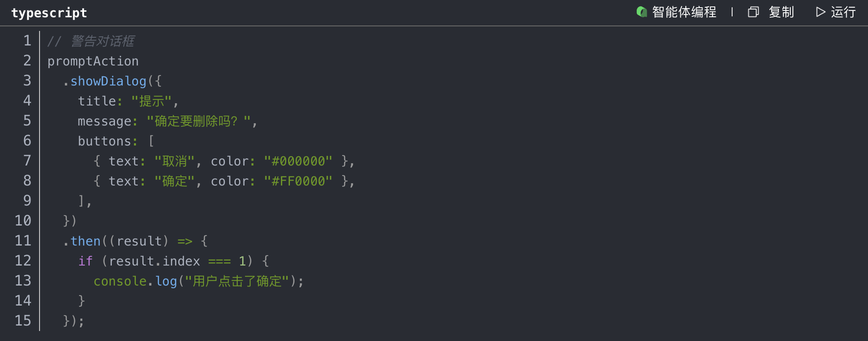Click the copy icon beside 复制
868x341 pixels.
(753, 12)
